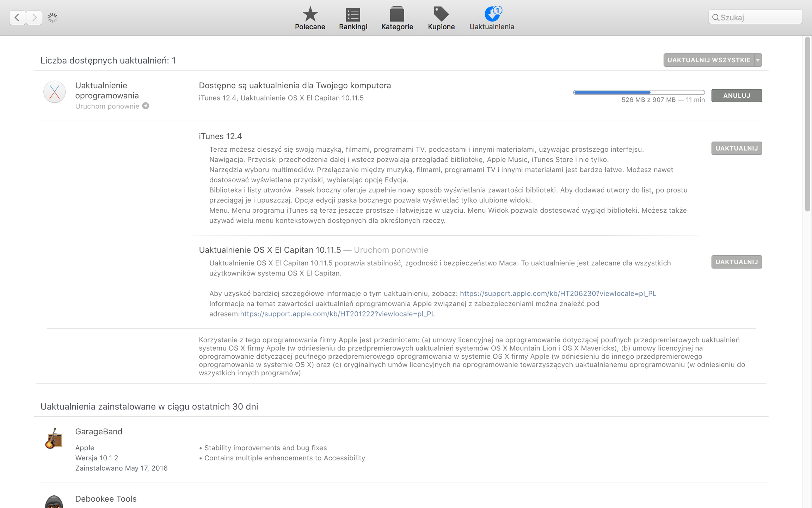Cancel the download with Anuluj
This screenshot has width=812, height=508.
point(737,95)
